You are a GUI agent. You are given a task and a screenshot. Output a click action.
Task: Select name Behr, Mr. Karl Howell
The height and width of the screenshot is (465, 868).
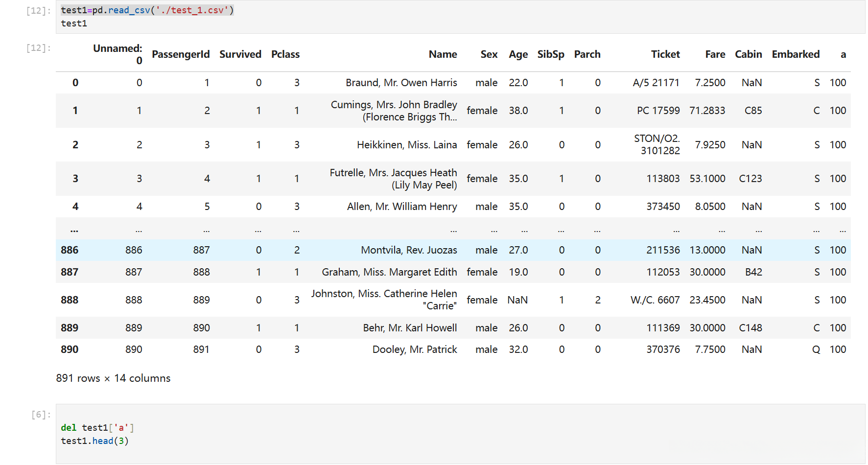[410, 328]
